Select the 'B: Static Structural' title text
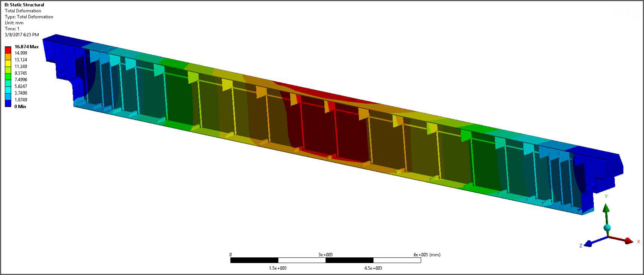 pyautogui.click(x=24, y=5)
